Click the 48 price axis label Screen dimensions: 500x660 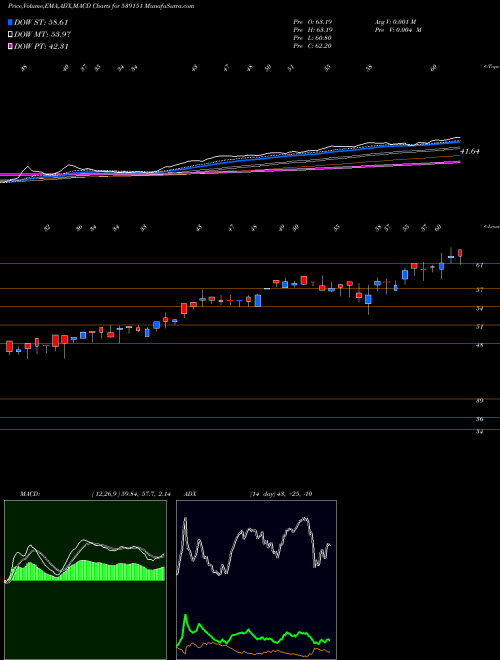(x=479, y=345)
